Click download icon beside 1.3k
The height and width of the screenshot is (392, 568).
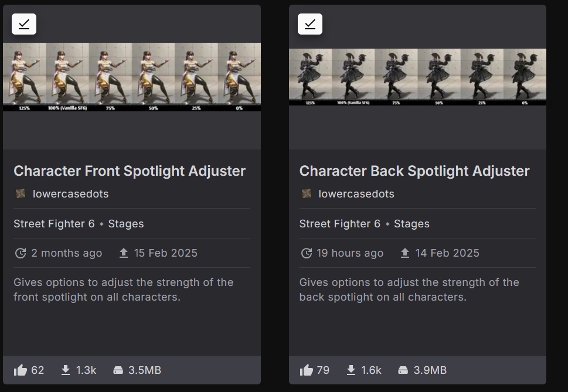[x=66, y=370]
